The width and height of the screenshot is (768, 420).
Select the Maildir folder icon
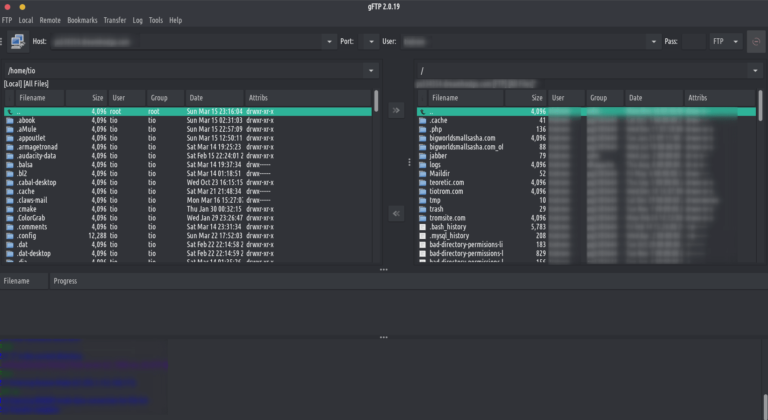(421, 174)
